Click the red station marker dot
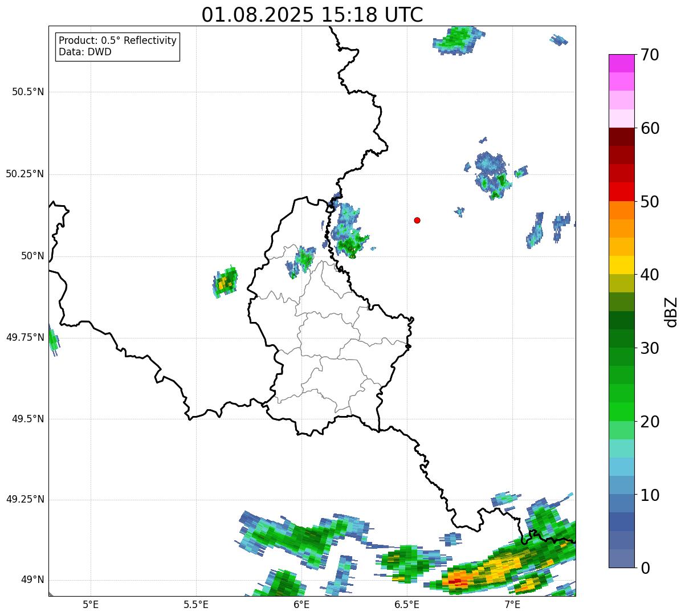The image size is (685, 616). click(417, 220)
